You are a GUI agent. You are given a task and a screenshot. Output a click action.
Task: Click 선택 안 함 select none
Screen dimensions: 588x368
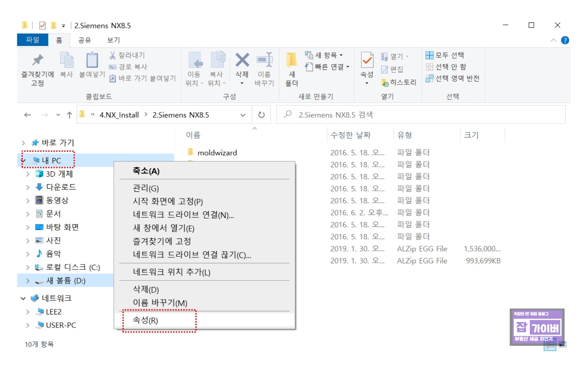(446, 67)
